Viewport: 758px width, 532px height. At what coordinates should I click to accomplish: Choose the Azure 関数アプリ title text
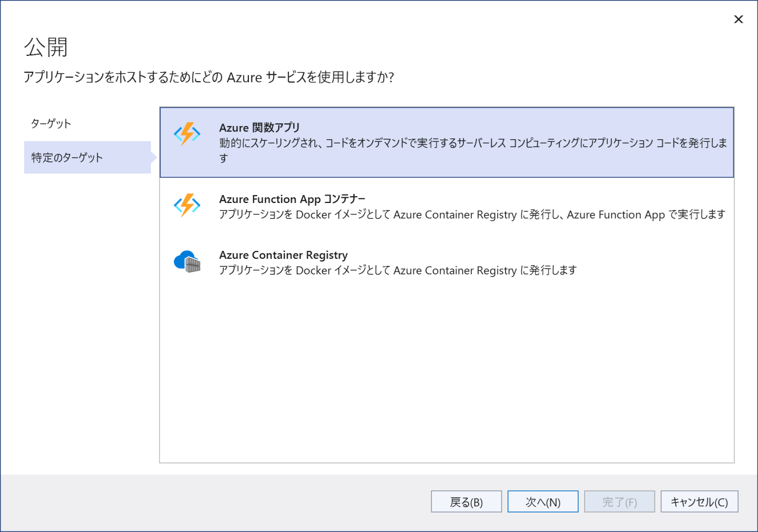[259, 128]
